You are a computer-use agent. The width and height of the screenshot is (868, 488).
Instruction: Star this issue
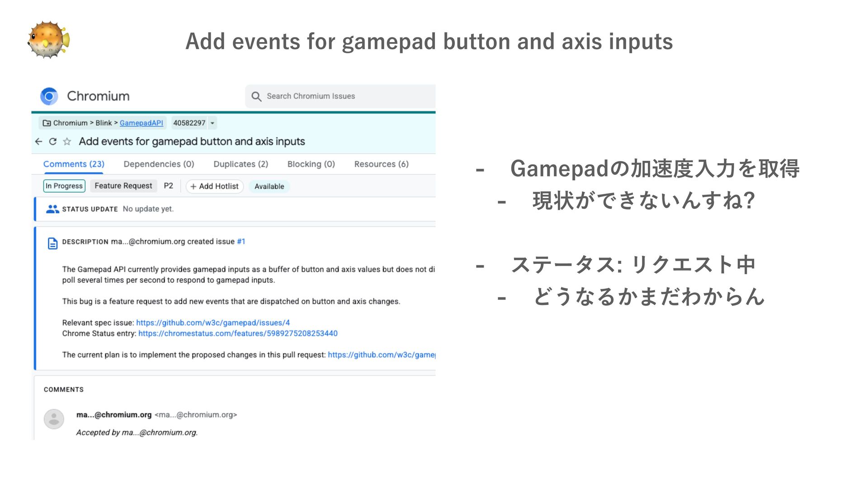click(67, 142)
